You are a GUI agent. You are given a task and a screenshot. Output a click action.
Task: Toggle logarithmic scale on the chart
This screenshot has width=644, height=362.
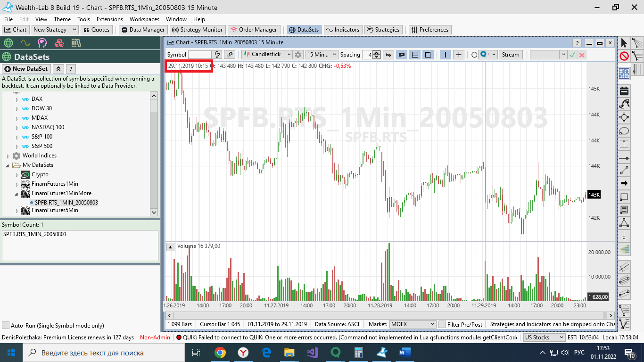coord(388,55)
